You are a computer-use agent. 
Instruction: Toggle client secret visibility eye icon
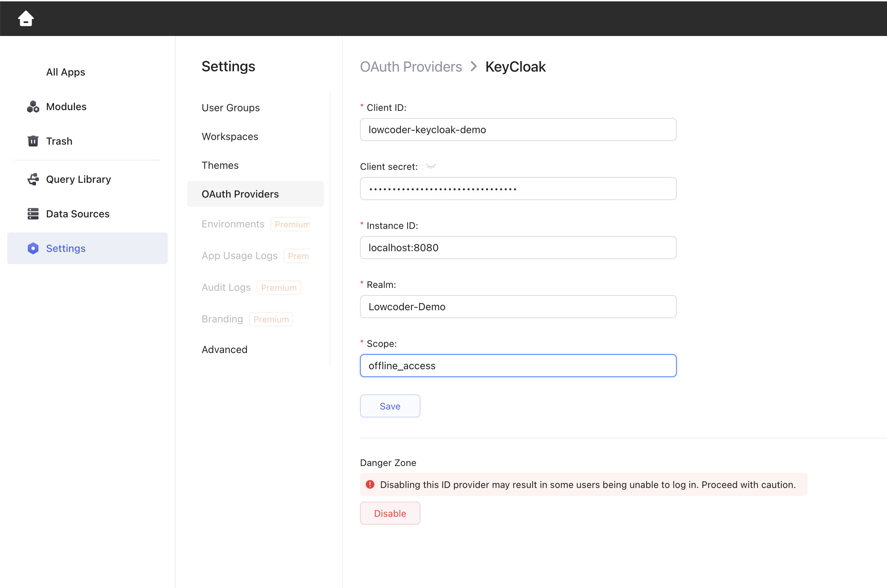point(431,167)
